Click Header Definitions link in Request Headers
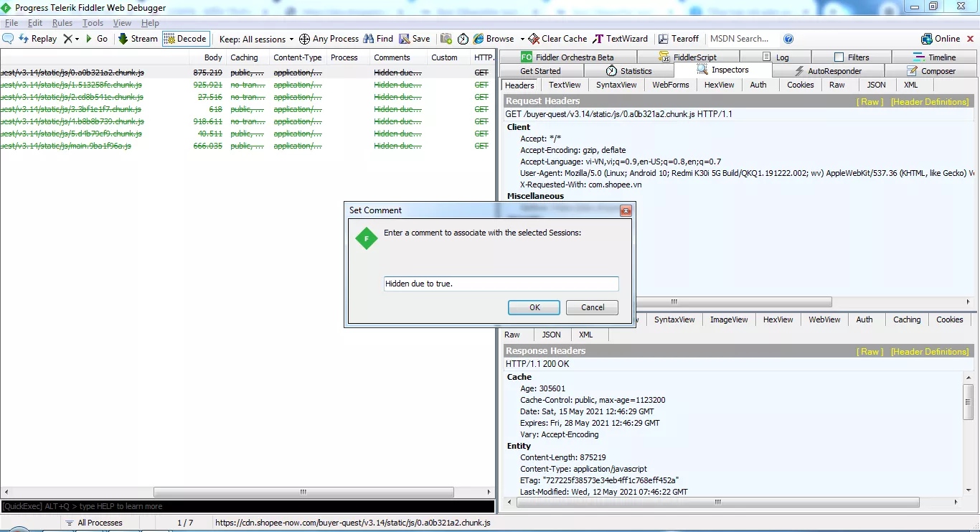The height and width of the screenshot is (532, 980). pyautogui.click(x=930, y=102)
